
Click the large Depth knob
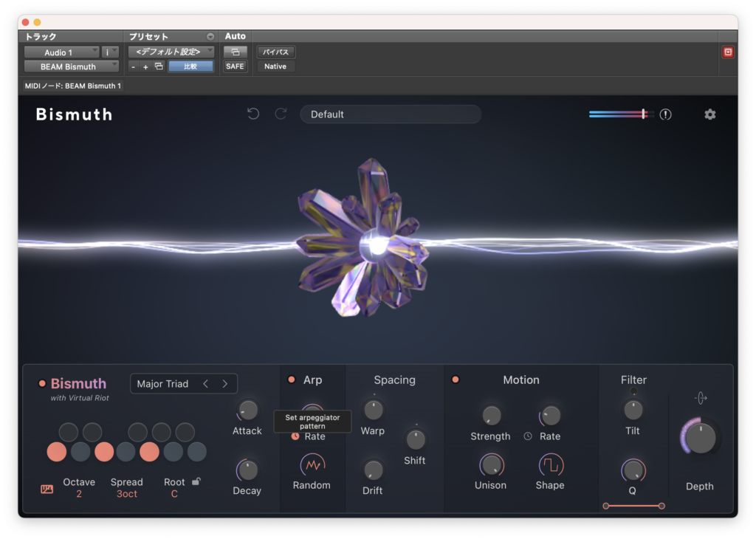pyautogui.click(x=700, y=438)
